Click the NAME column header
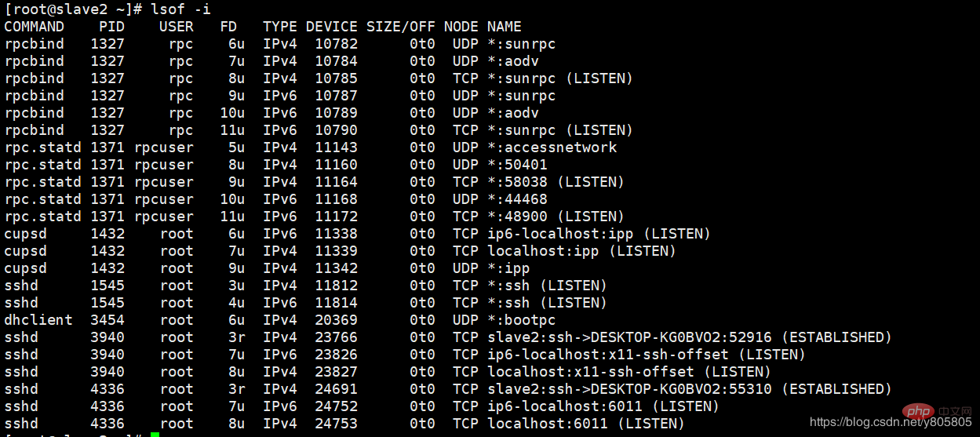The image size is (980, 437). point(504,27)
